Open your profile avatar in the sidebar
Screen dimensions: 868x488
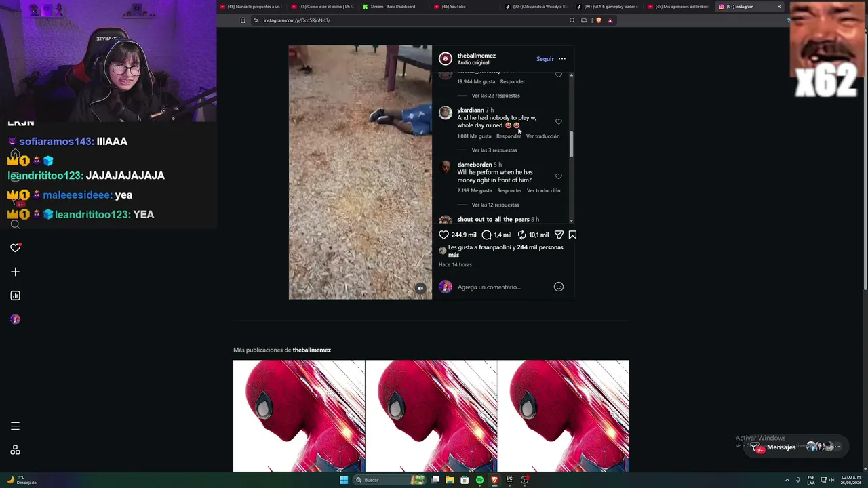[x=15, y=319]
